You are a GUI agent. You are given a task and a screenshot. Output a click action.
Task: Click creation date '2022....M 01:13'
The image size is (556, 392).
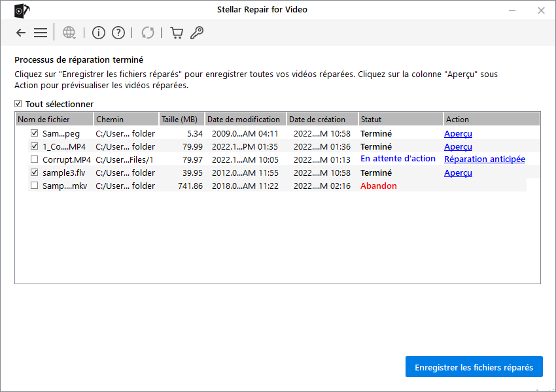click(x=322, y=159)
